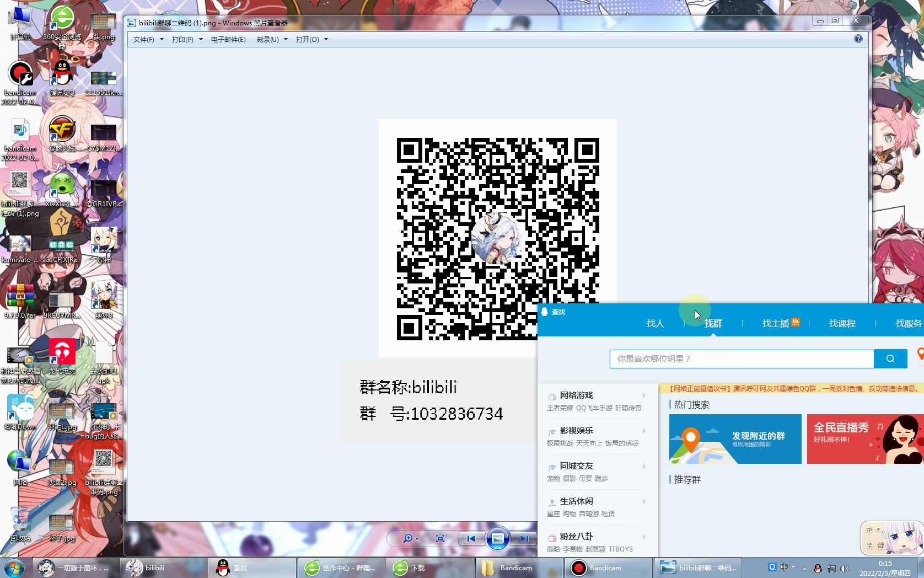Click the QQ penguin icon in 查找 title

(x=545, y=312)
